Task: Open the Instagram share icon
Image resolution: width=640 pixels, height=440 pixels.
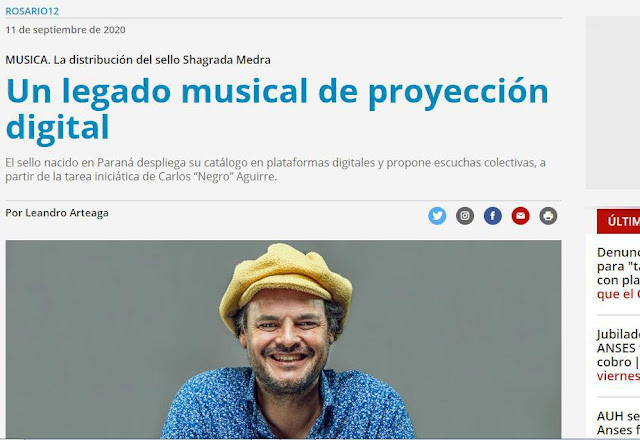Action: coord(465,216)
